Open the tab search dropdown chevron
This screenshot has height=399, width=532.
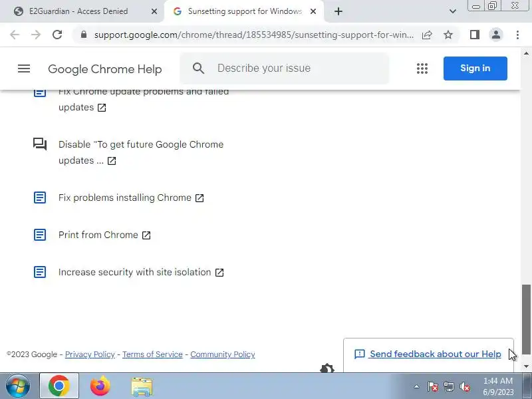point(453,11)
